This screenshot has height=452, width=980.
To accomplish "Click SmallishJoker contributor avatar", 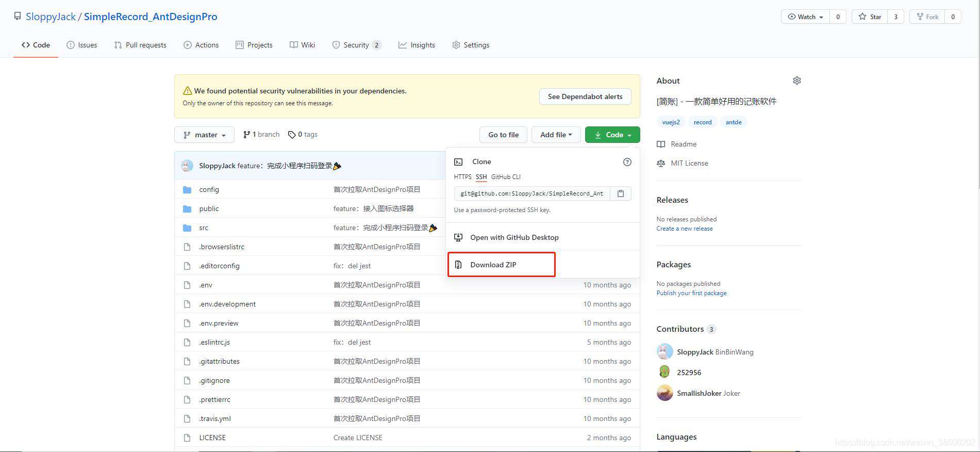I will coord(665,393).
